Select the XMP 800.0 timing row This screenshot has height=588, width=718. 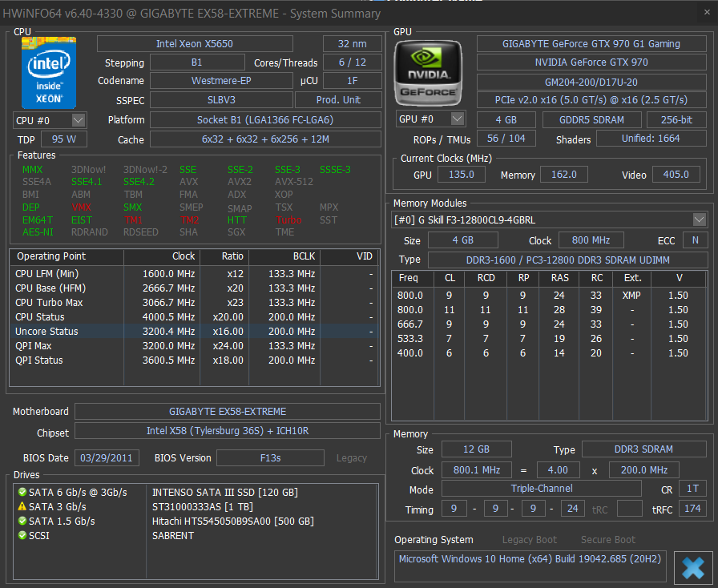(548, 296)
